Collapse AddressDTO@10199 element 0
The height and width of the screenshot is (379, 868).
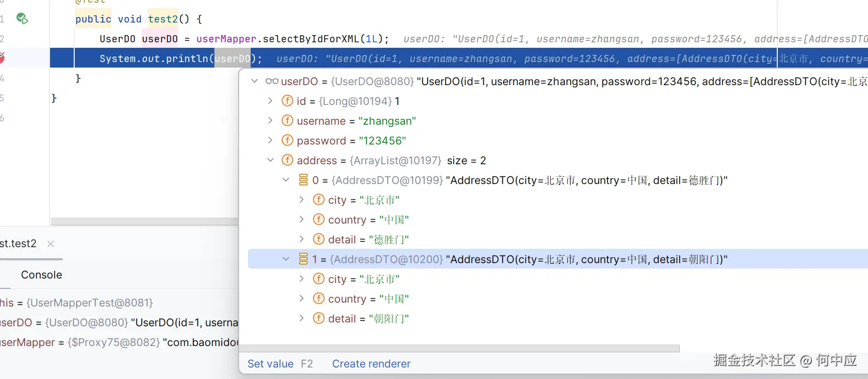click(x=286, y=180)
